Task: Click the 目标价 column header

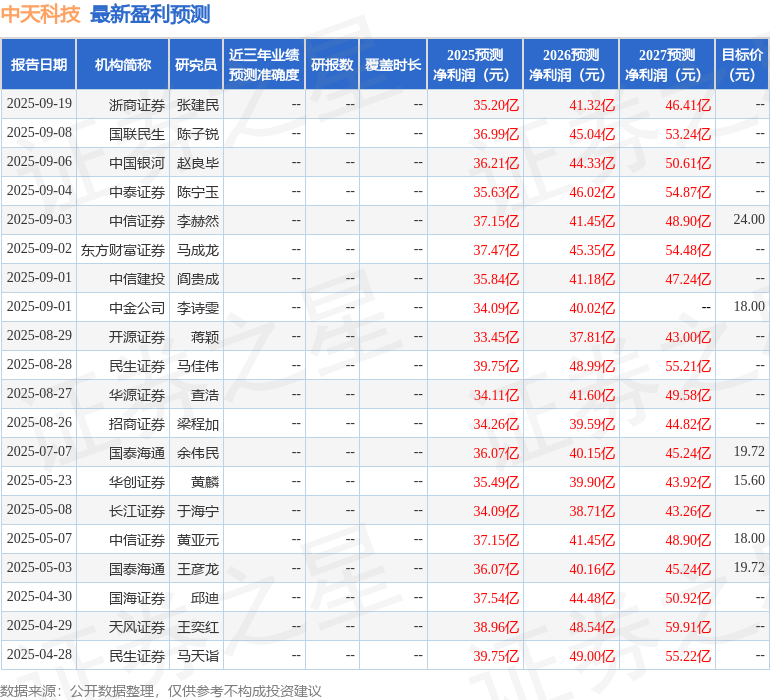Action: (742, 65)
